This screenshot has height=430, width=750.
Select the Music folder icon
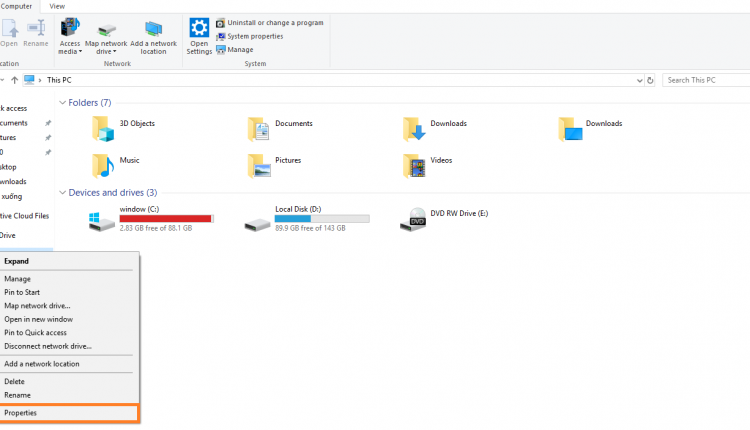click(103, 165)
